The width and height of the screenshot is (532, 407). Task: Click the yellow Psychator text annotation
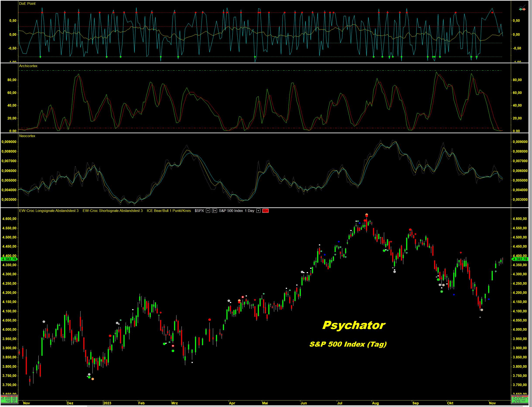(354, 325)
